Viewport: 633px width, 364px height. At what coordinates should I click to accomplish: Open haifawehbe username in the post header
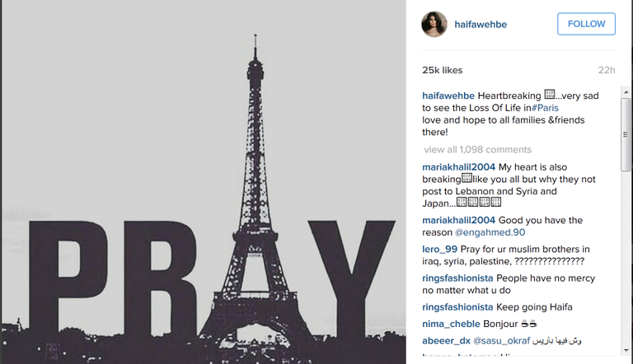[x=481, y=24]
